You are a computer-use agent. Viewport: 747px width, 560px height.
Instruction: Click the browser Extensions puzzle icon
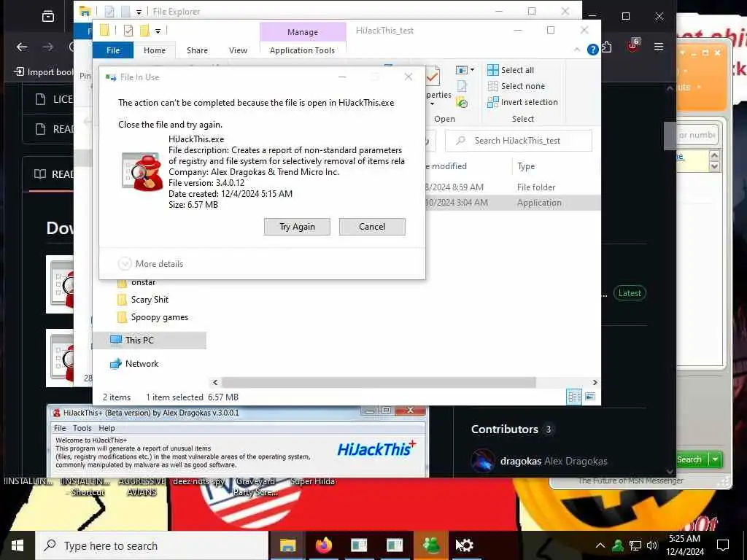click(607, 47)
